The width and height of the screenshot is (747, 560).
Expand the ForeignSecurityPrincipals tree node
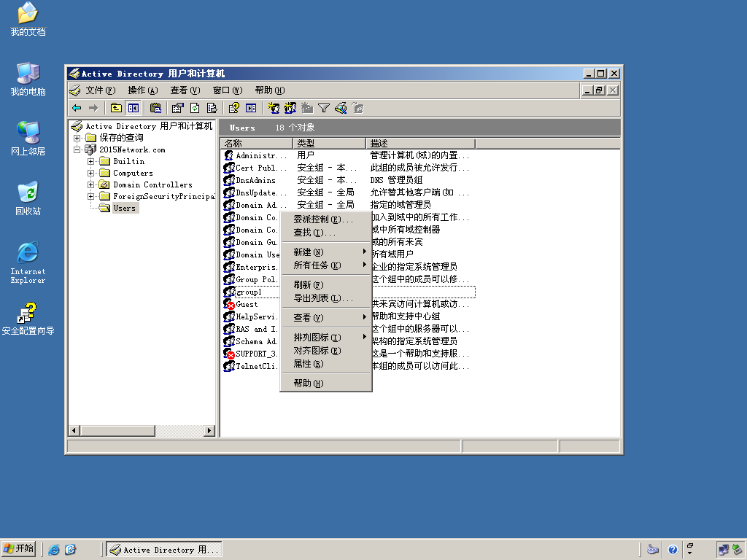point(90,196)
